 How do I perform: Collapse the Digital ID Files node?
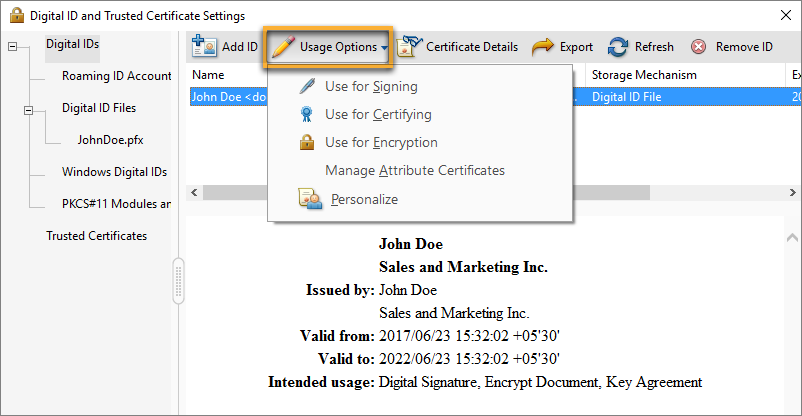click(29, 109)
